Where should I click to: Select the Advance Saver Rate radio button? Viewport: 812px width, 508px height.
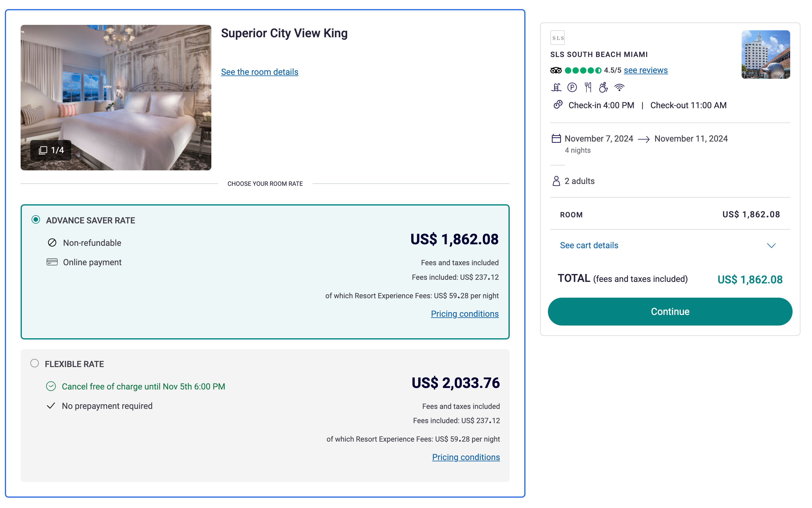[x=35, y=220]
